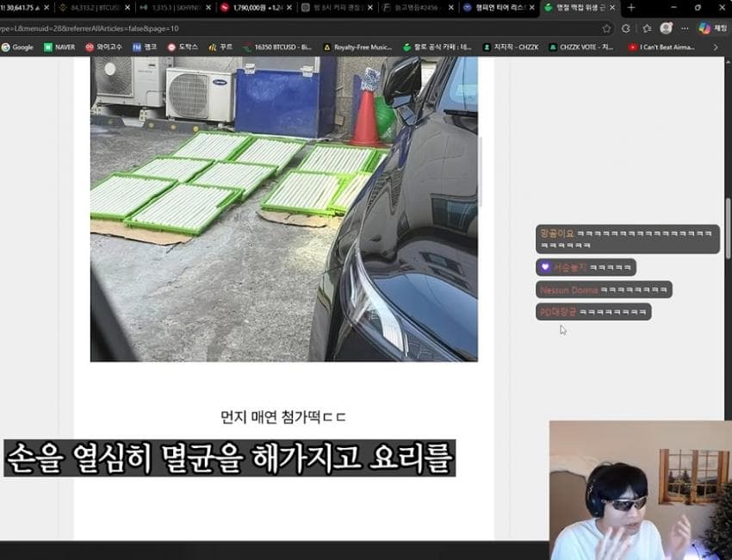Open the CHZZK VOTE bookmark
The width and height of the screenshot is (732, 560).
click(x=580, y=47)
